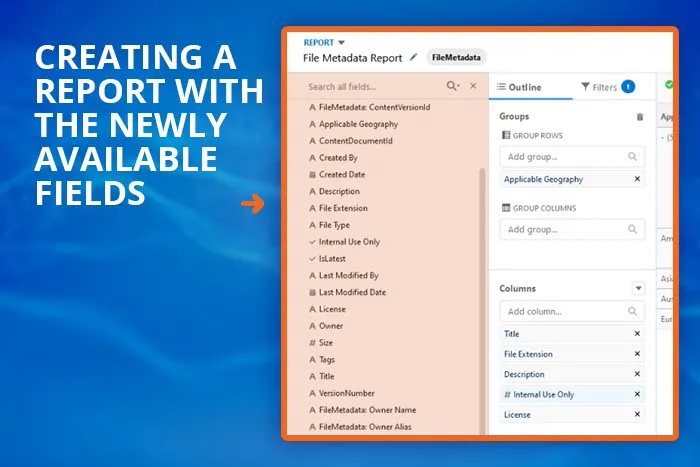Select the File Extension column pill
Image resolution: width=700 pixels, height=467 pixels.
point(572,354)
